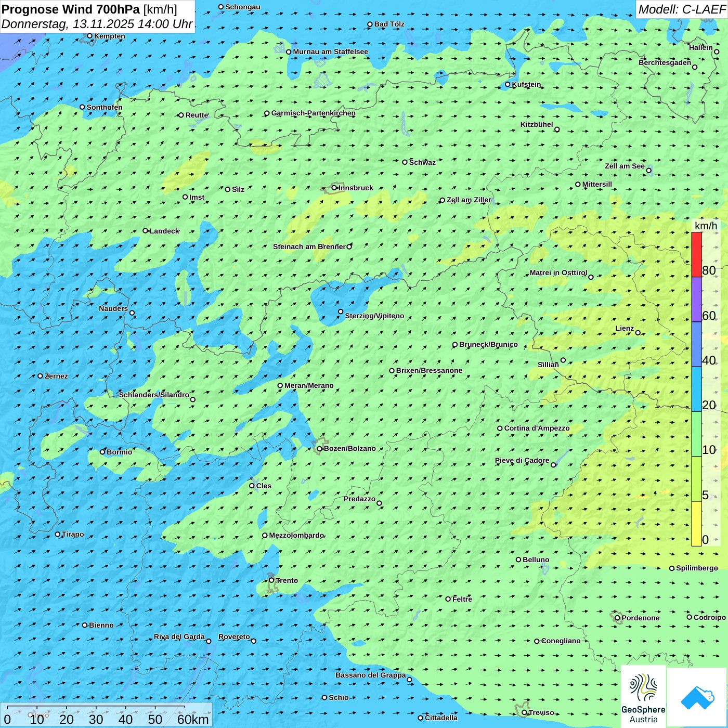
Task: Click the blue cloud logo icon
Action: (697, 697)
